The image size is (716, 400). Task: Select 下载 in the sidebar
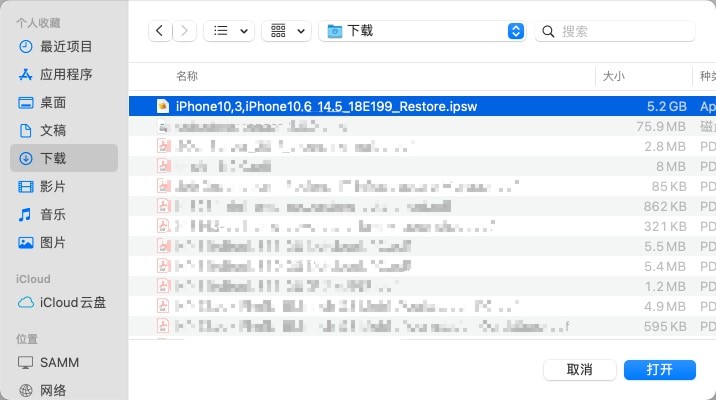pyautogui.click(x=64, y=158)
